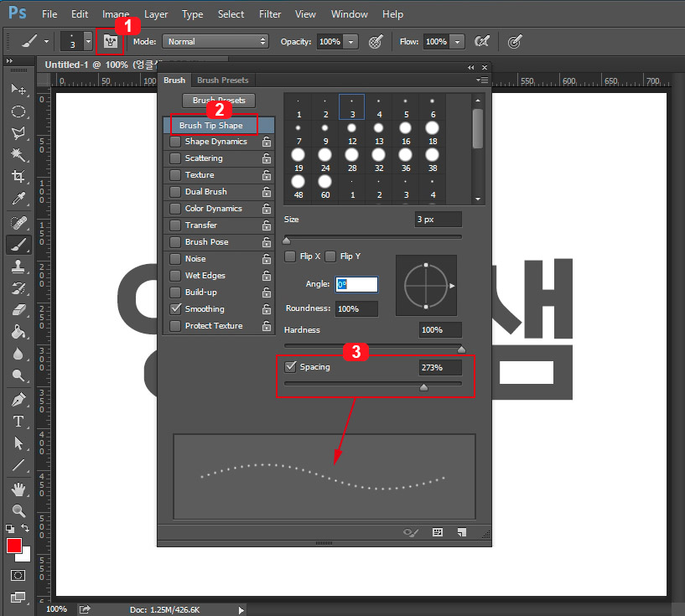Toggle the Brush panel icon in options bar
The width and height of the screenshot is (685, 616).
click(x=111, y=42)
